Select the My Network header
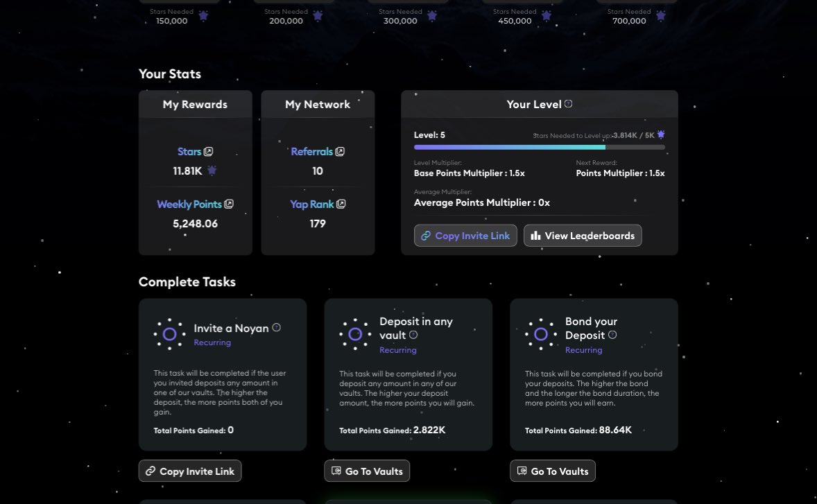Viewport: 817px width, 504px height. 318,104
